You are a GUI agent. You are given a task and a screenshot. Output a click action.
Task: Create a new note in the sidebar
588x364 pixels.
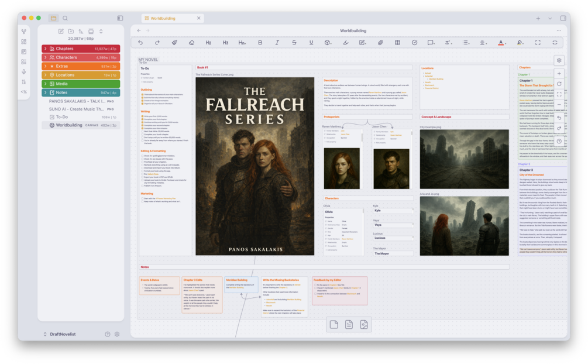(61, 31)
